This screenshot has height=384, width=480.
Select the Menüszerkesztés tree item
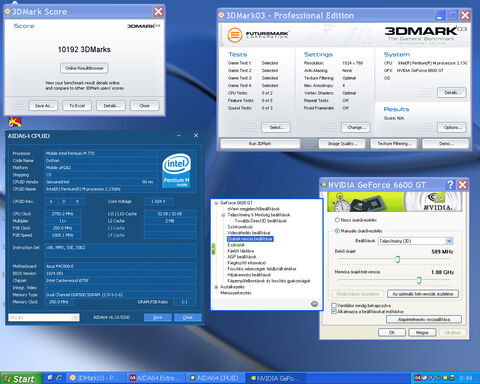point(236,293)
